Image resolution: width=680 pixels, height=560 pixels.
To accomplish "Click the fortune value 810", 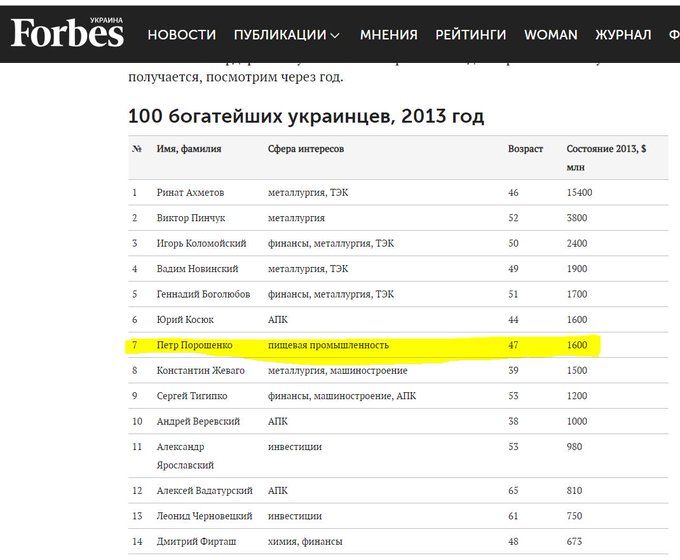I will (574, 491).
